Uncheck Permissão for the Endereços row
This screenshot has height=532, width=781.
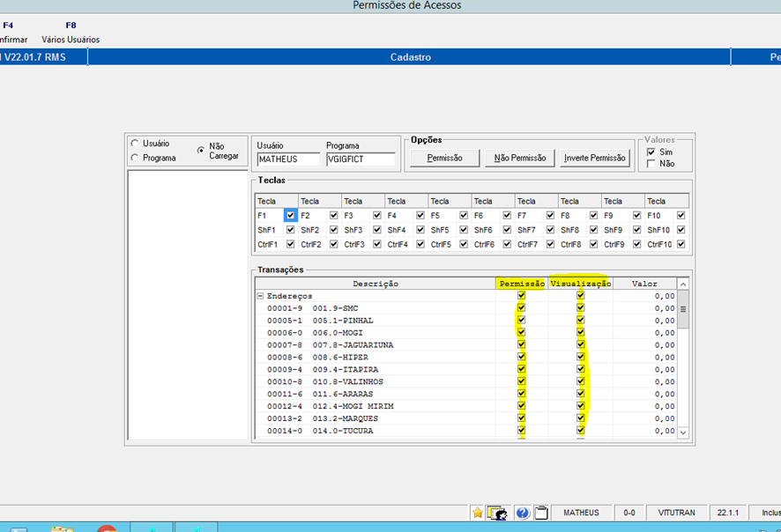point(522,296)
